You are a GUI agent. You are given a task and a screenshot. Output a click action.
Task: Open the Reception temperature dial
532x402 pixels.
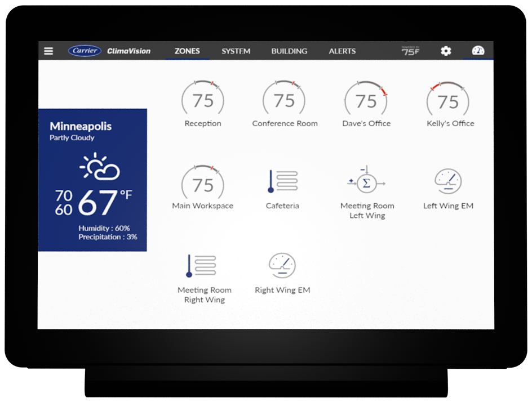pos(203,100)
